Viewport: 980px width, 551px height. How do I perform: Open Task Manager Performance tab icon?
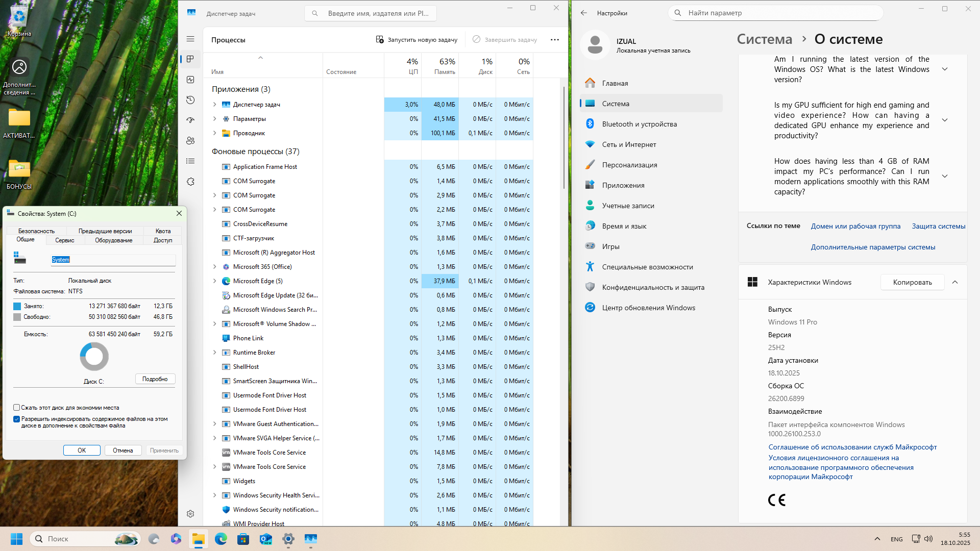click(190, 80)
